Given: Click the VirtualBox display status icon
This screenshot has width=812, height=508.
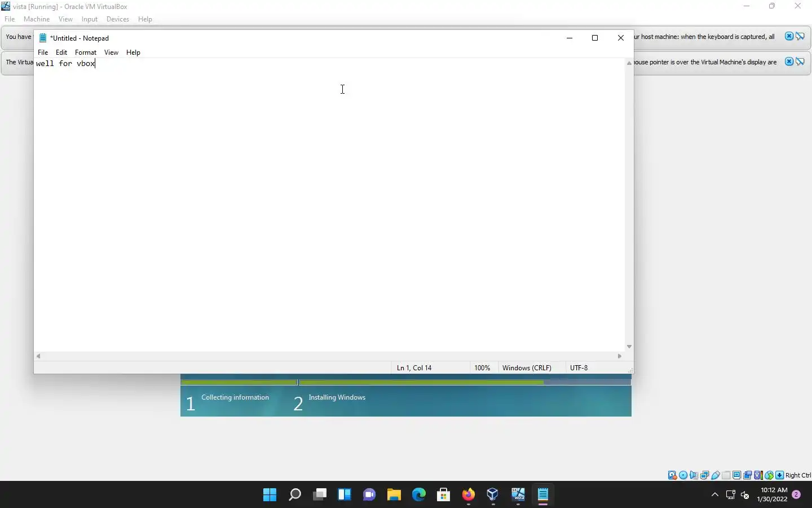Looking at the screenshot, I should (x=736, y=475).
